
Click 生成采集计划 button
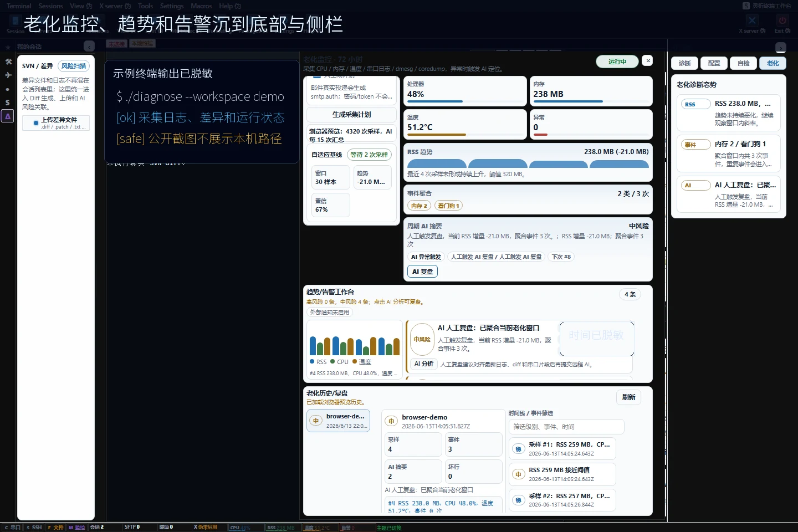click(352, 115)
